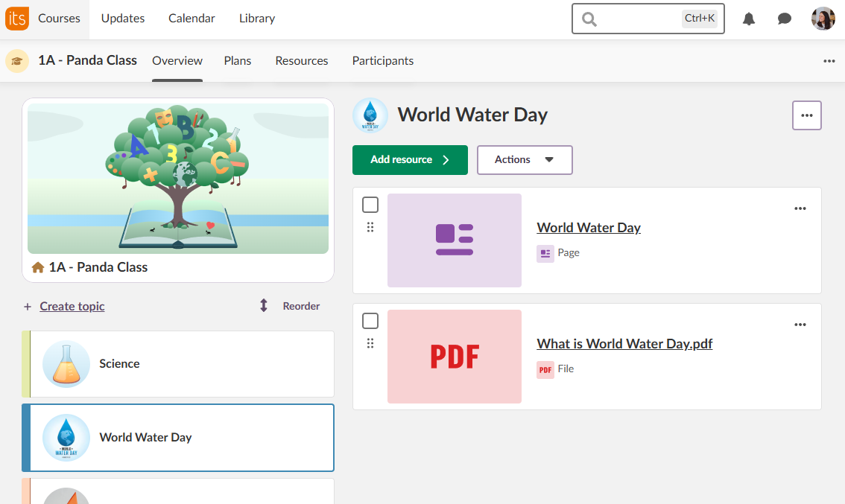Open the Actions dropdown
Viewport: 845px width, 504px height.
525,160
